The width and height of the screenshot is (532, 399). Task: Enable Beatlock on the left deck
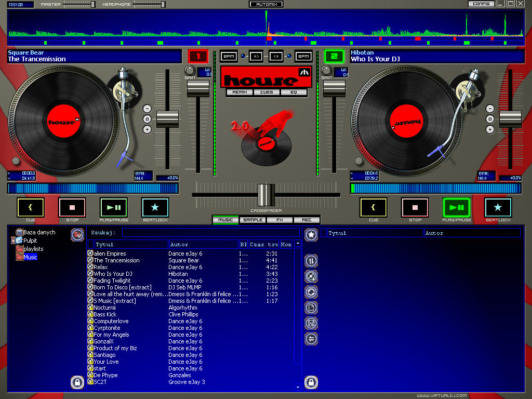click(x=155, y=207)
